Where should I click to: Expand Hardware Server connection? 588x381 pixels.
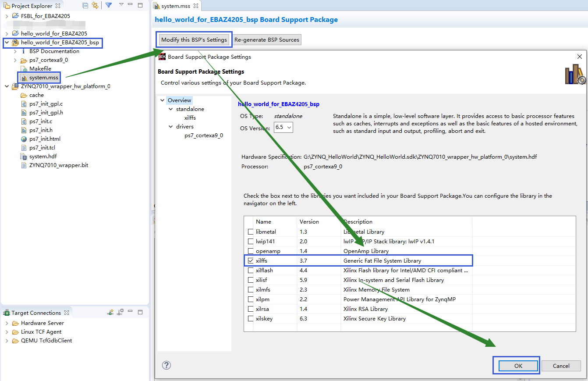pos(7,323)
